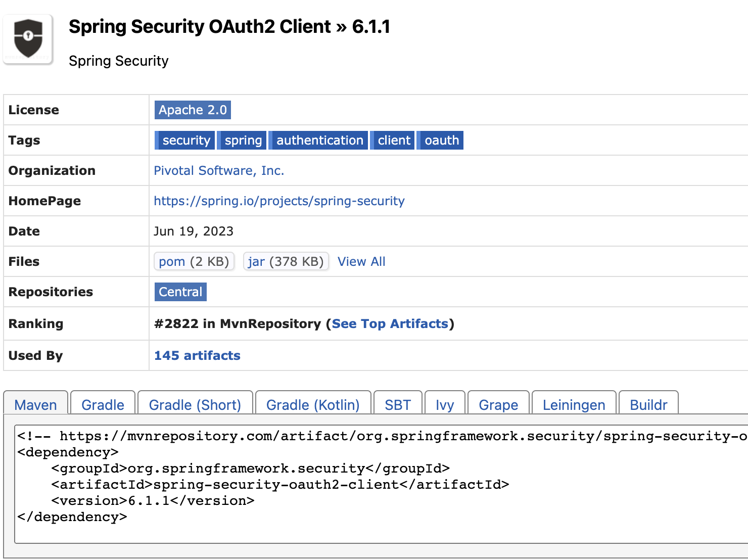Click the Tags row label
Screen dimensions: 748x560
point(24,140)
